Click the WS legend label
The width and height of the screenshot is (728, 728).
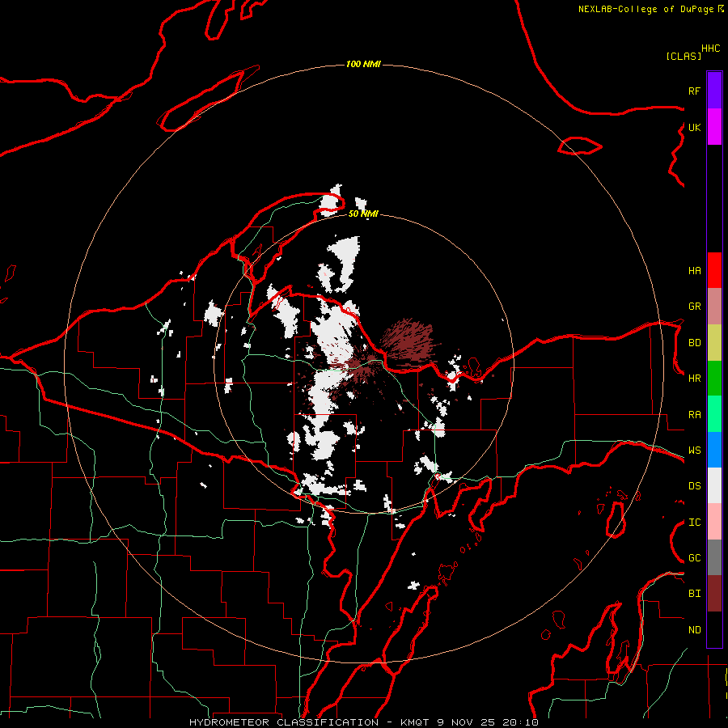click(x=694, y=451)
